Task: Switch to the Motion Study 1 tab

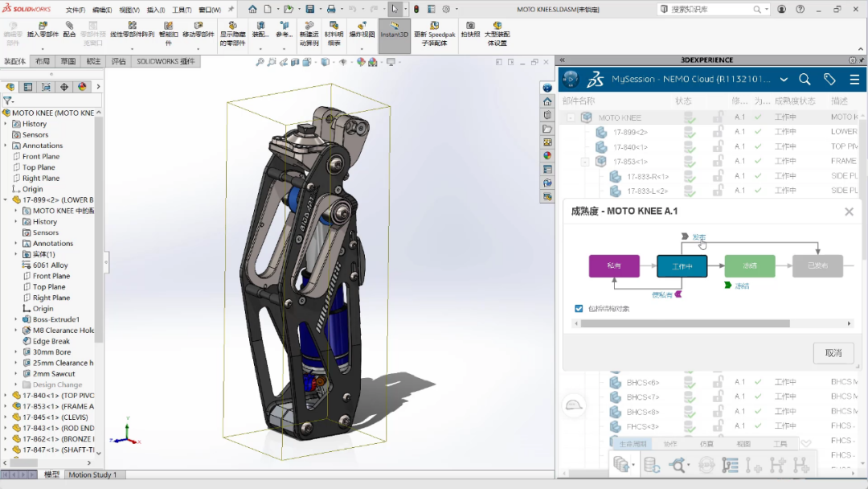Action: pos(94,475)
